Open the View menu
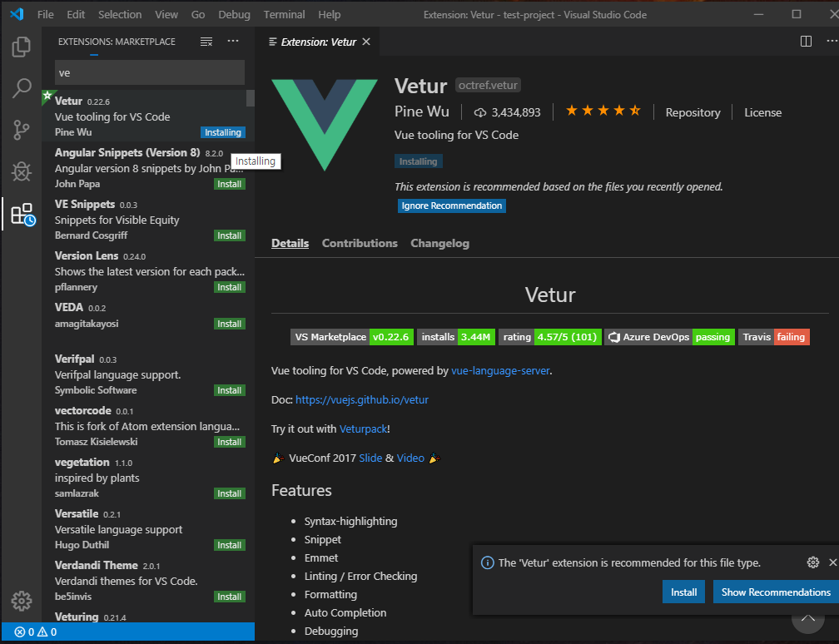Screen dimensions: 839x644 click(166, 14)
